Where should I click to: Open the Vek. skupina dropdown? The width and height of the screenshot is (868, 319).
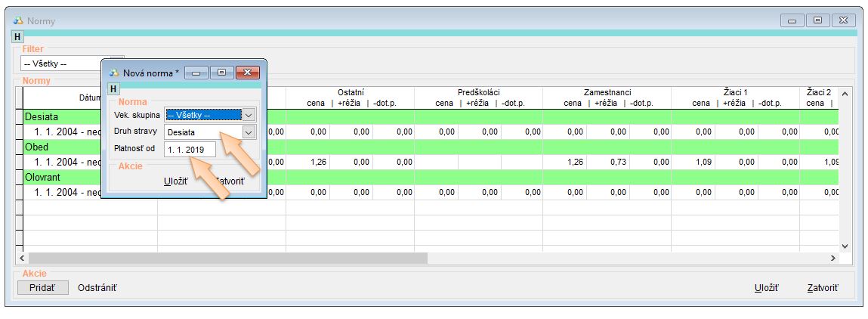(x=249, y=115)
